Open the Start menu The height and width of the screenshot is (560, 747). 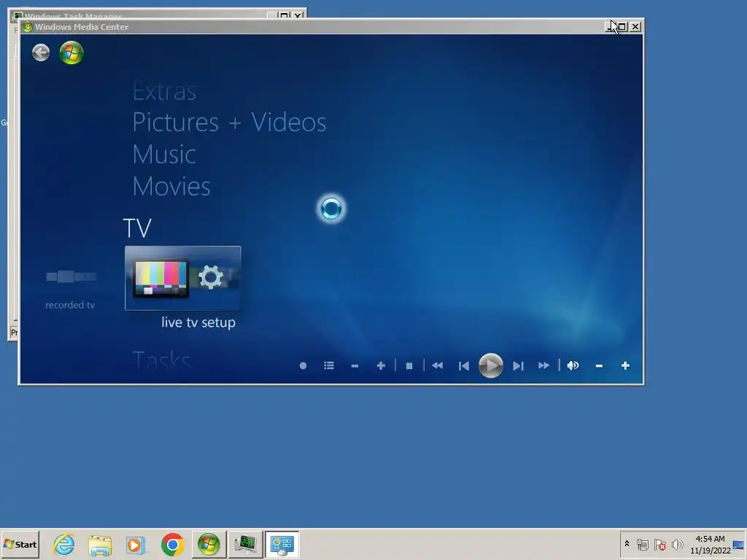20,544
